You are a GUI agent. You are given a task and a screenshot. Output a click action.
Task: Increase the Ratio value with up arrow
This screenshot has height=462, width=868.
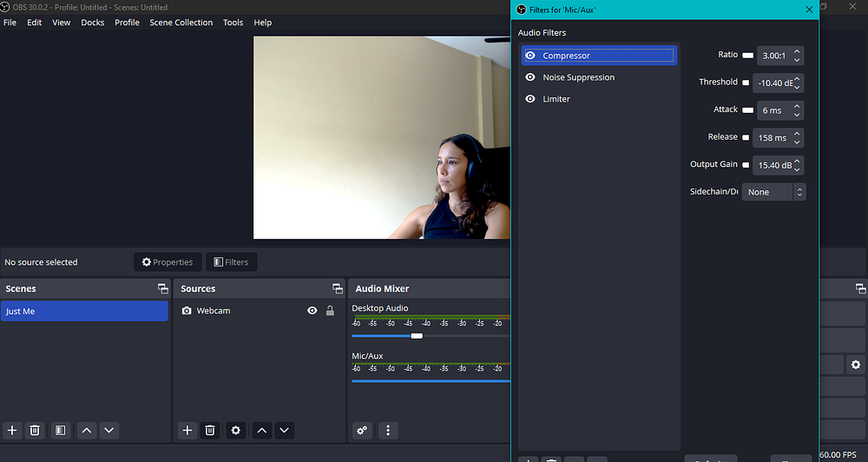(x=798, y=51)
